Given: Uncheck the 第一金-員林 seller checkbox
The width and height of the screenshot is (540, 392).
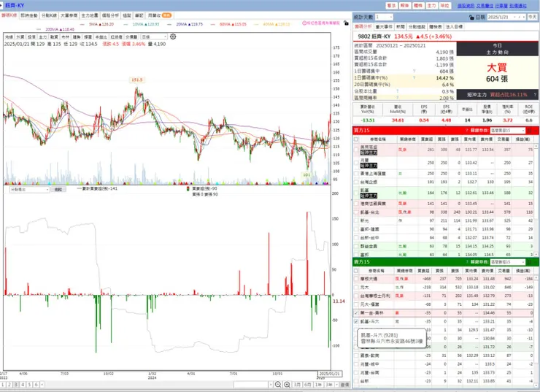Looking at the screenshot, I should 356,313.
